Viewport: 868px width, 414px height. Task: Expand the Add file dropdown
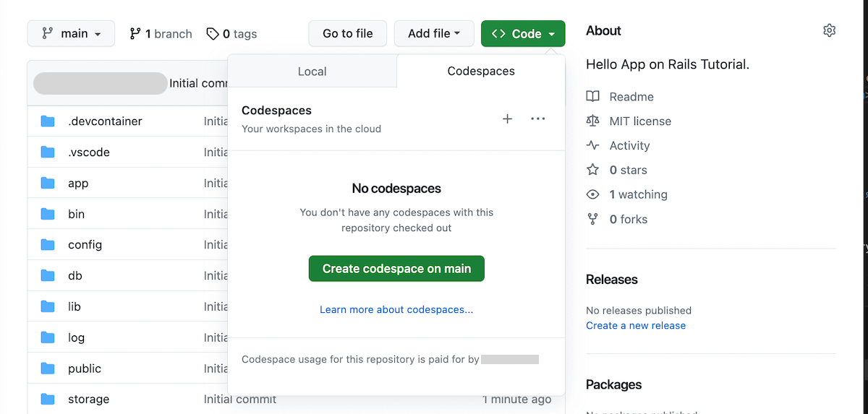(x=434, y=33)
